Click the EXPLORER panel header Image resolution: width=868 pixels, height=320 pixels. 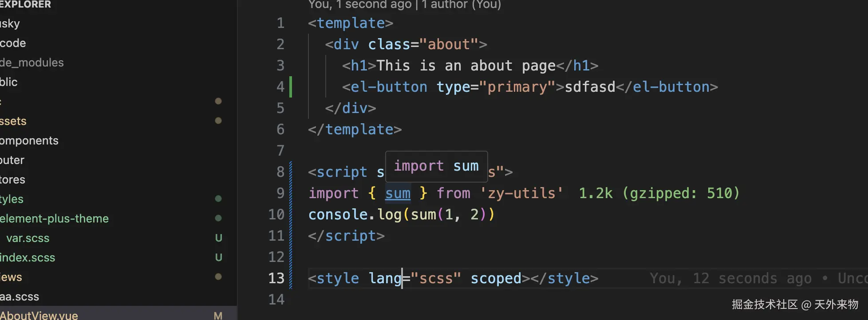coord(25,4)
